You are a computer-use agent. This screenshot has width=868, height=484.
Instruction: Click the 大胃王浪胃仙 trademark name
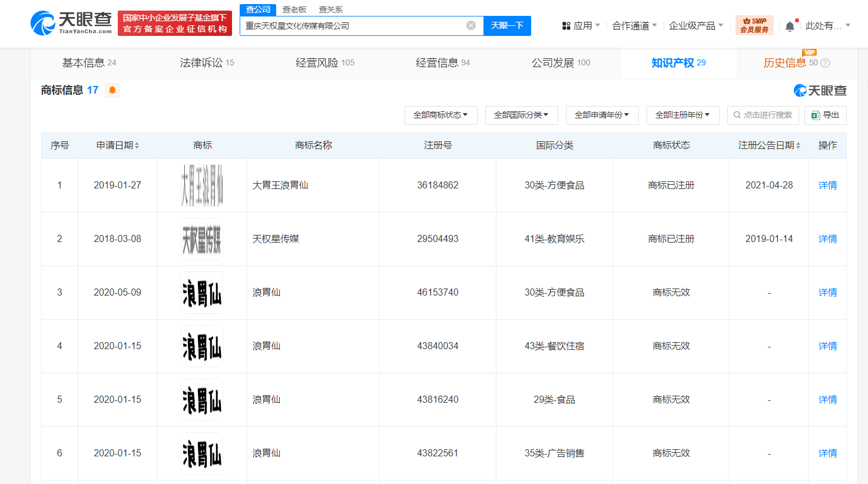[x=280, y=185]
